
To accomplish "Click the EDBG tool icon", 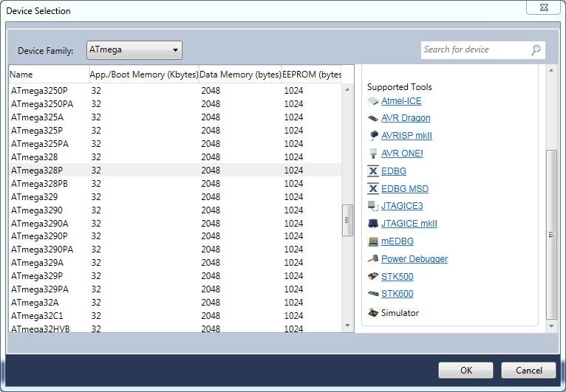I will pyautogui.click(x=373, y=171).
